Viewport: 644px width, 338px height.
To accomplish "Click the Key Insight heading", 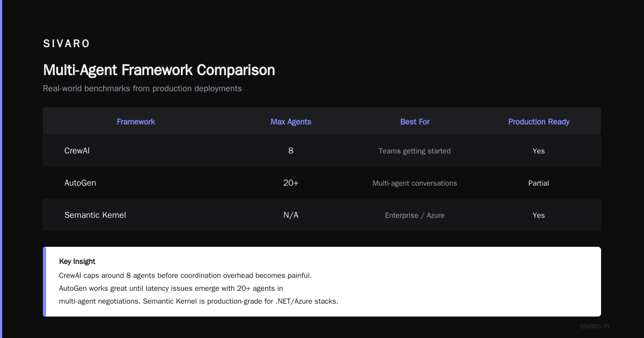I will [77, 262].
